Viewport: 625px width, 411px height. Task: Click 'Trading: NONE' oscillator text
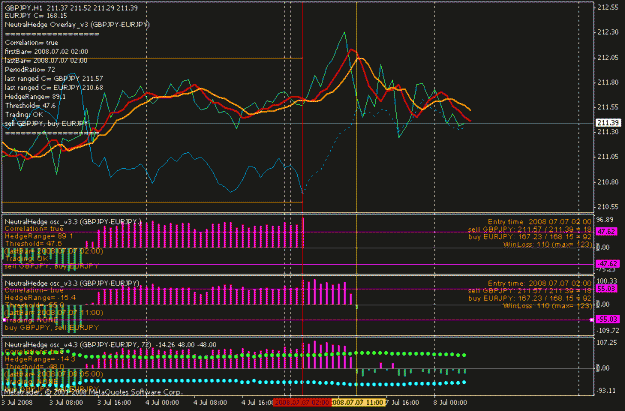(x=31, y=320)
